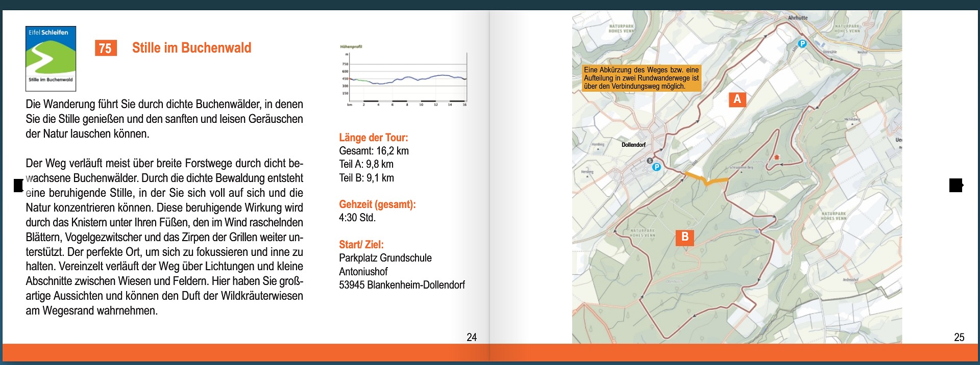Image resolution: width=980 pixels, height=365 pixels.
Task: Click the orange section A marker on map
Action: coord(737,99)
